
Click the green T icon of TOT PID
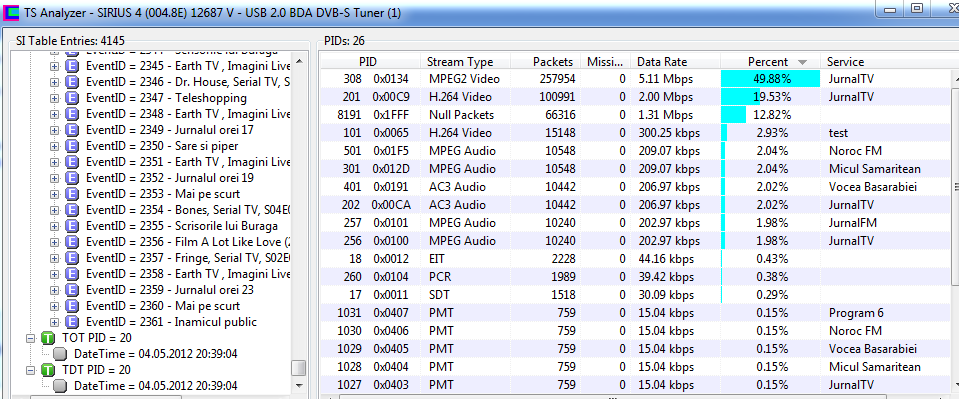tap(48, 338)
